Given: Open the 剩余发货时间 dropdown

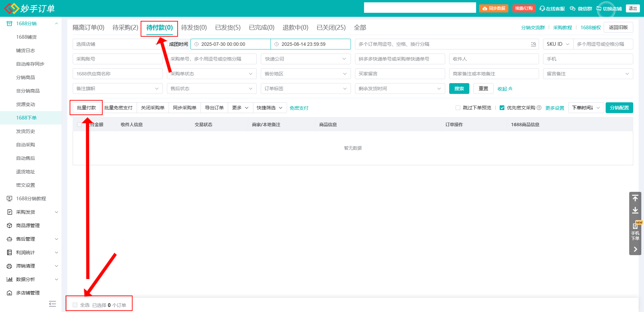Looking at the screenshot, I should pyautogui.click(x=400, y=89).
